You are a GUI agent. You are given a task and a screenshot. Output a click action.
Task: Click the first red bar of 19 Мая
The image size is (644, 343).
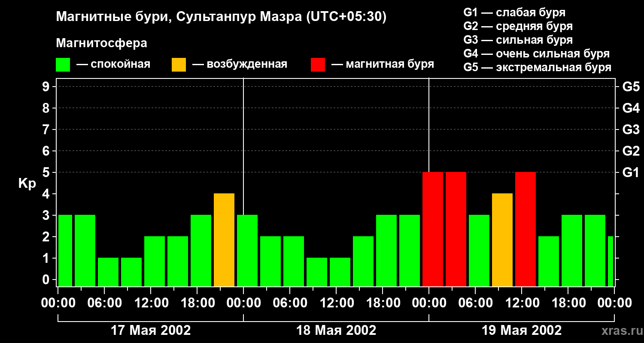coord(433,229)
